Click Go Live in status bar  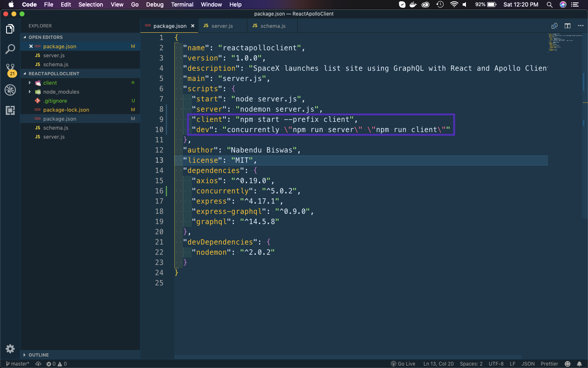403,364
